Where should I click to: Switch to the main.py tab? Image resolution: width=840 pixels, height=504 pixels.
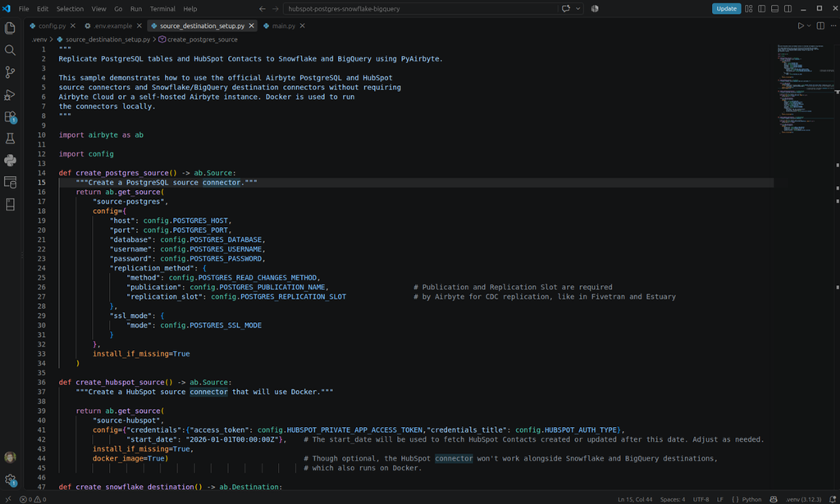click(283, 25)
